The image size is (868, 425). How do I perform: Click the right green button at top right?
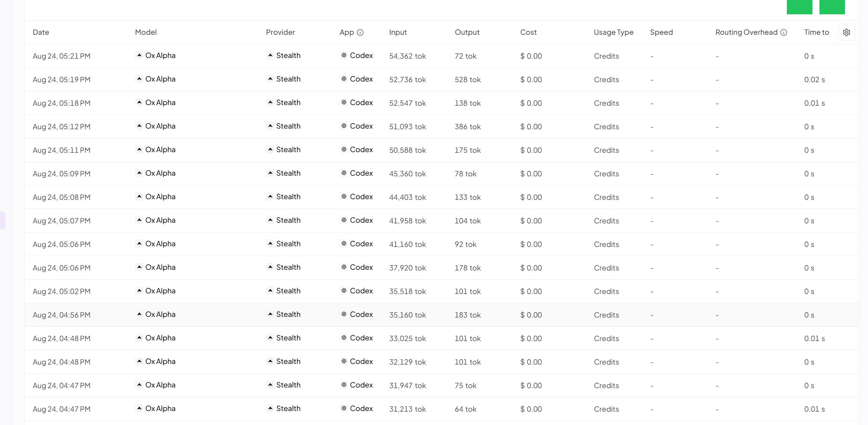click(x=832, y=7)
